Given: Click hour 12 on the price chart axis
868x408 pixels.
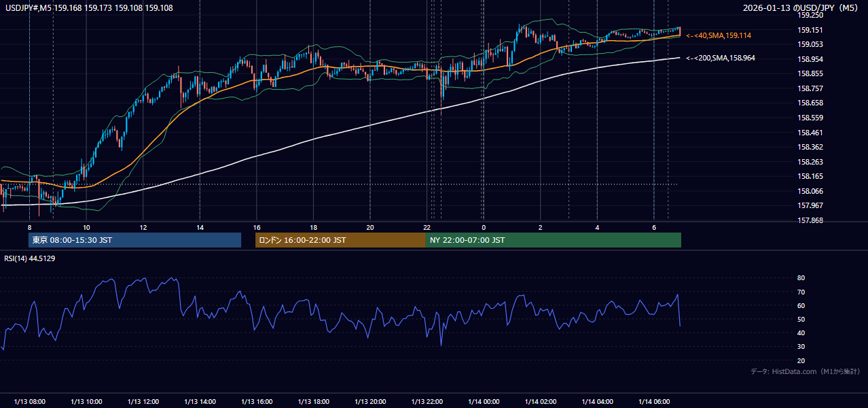Looking at the screenshot, I should pyautogui.click(x=143, y=227).
